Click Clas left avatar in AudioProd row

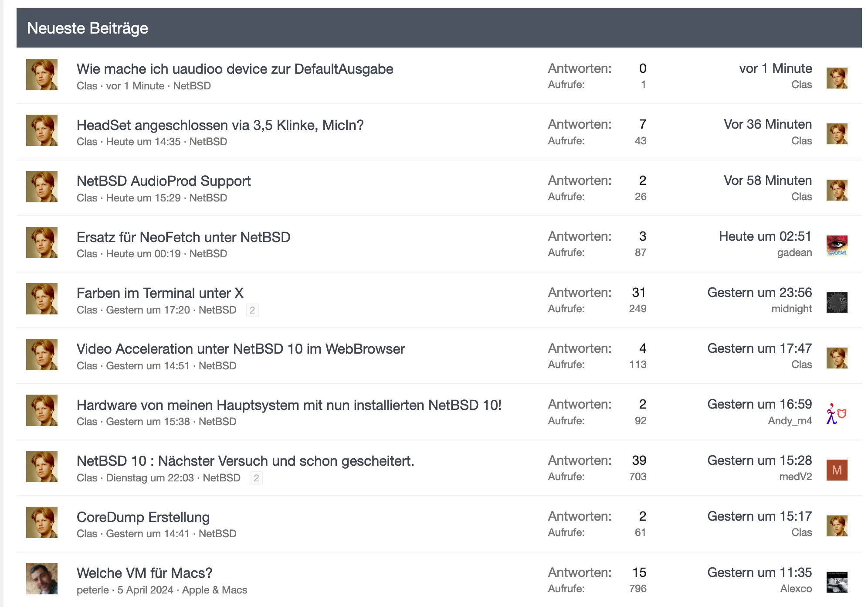[x=42, y=187]
